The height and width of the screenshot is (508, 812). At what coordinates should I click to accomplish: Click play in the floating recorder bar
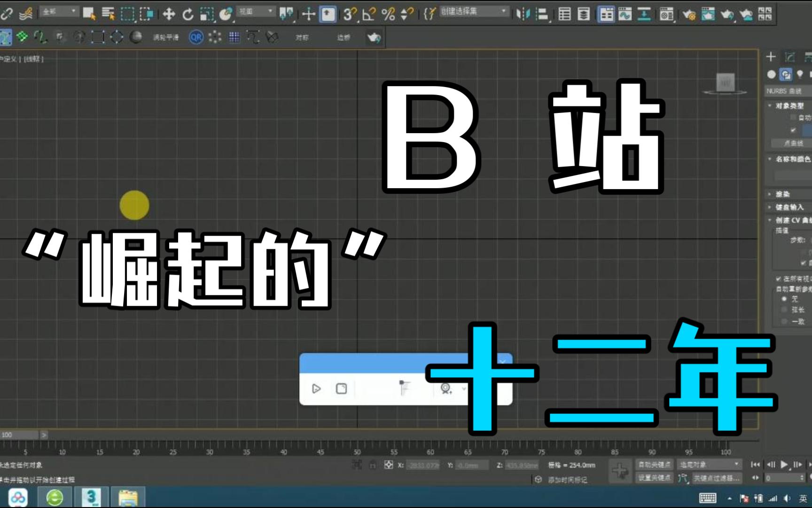pyautogui.click(x=316, y=389)
